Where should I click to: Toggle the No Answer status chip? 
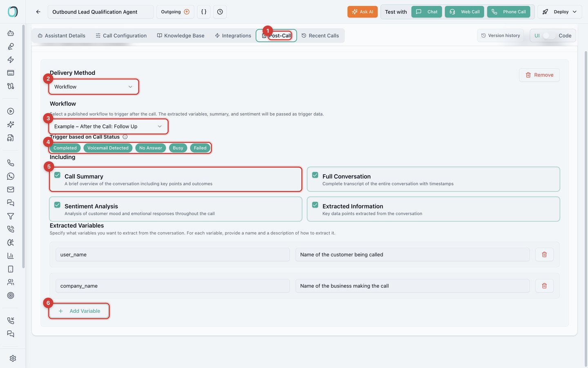pos(151,148)
